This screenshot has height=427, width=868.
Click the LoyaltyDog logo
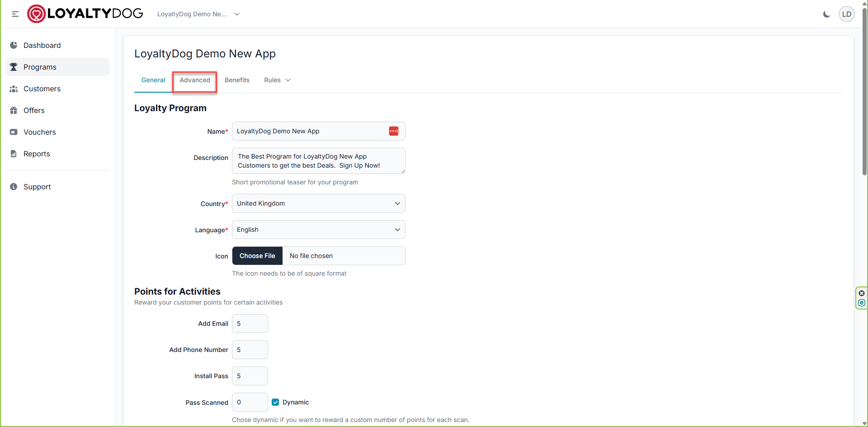[x=85, y=14]
